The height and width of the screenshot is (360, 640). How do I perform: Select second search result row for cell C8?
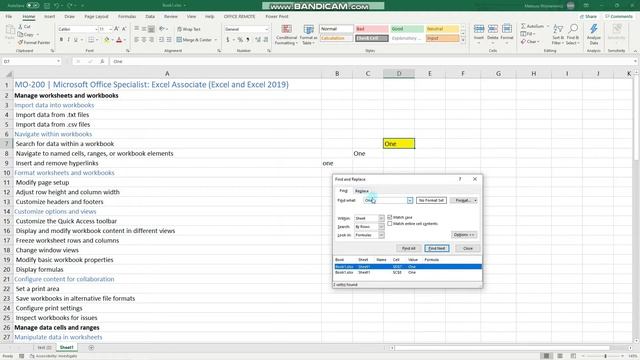point(407,272)
